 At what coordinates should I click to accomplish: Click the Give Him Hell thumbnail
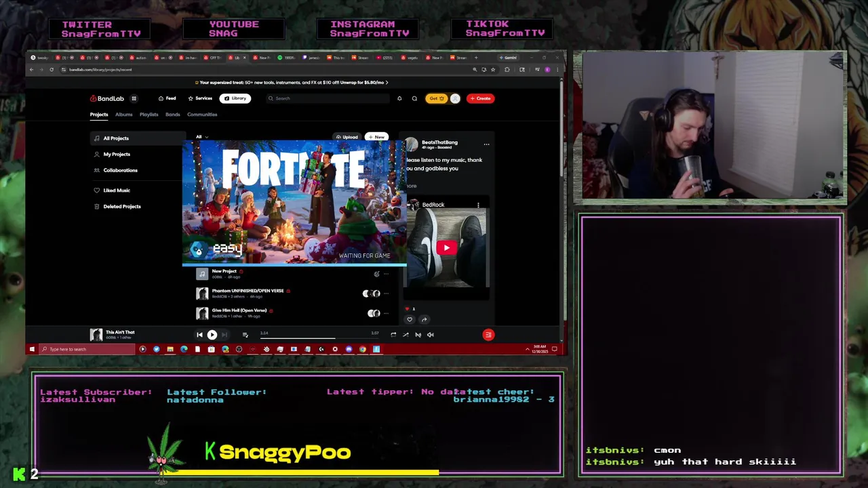point(202,313)
